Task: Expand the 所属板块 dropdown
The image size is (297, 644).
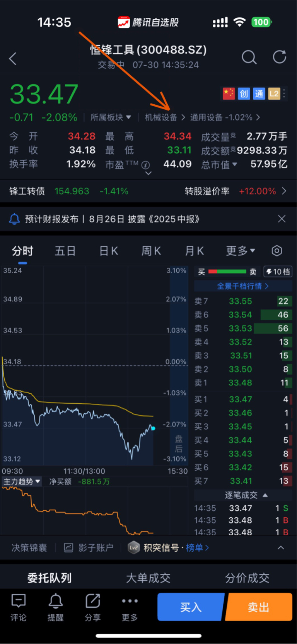Action: tap(111, 117)
